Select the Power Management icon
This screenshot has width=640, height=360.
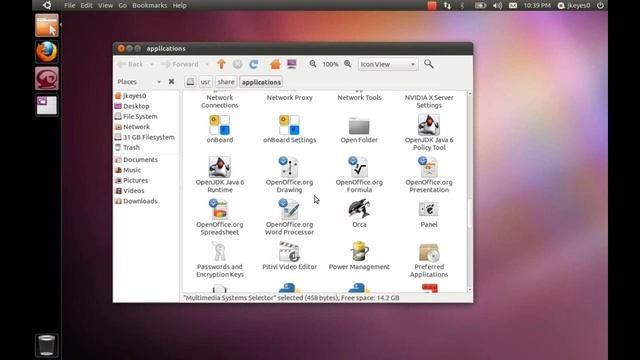pyautogui.click(x=359, y=251)
